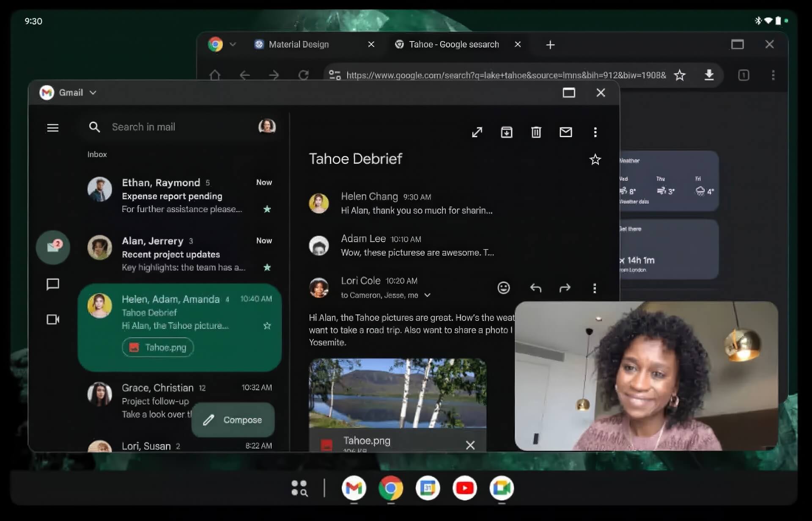Star the Tahoe Debrief conversation
812x521 pixels.
click(595, 160)
